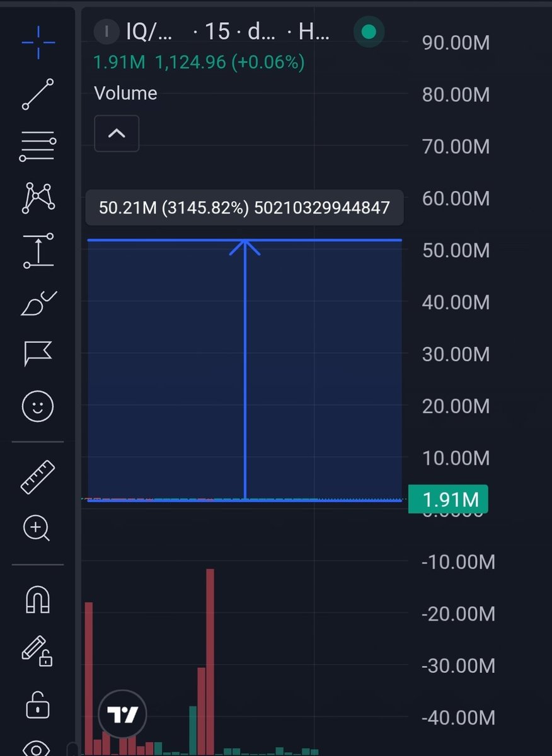Screen dimensions: 552x756
Task: Click the green market status dot
Action: coord(369,31)
